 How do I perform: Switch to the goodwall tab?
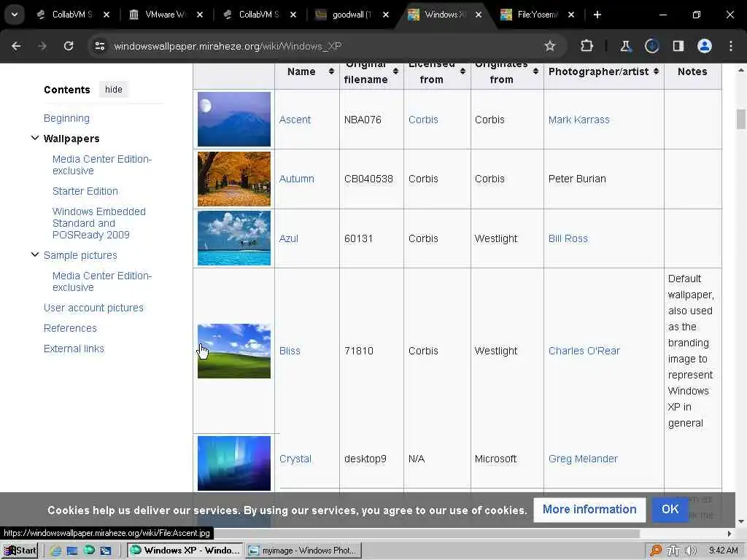[x=352, y=15]
